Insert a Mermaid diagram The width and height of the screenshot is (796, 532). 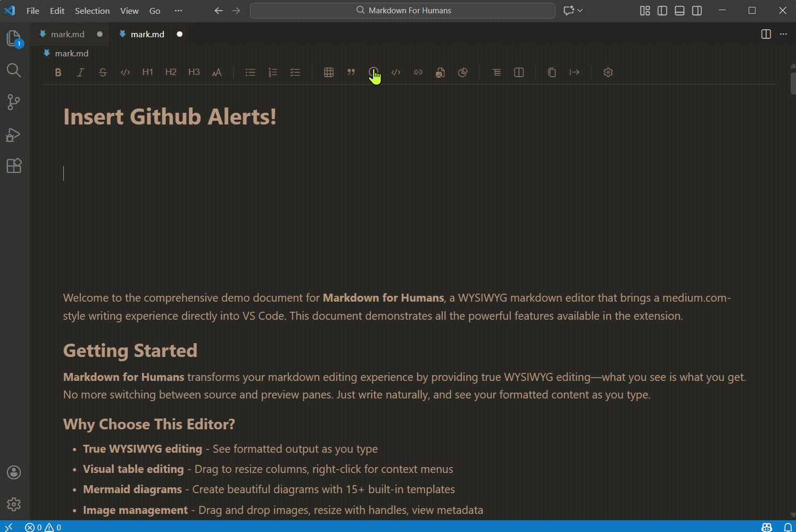pyautogui.click(x=462, y=72)
